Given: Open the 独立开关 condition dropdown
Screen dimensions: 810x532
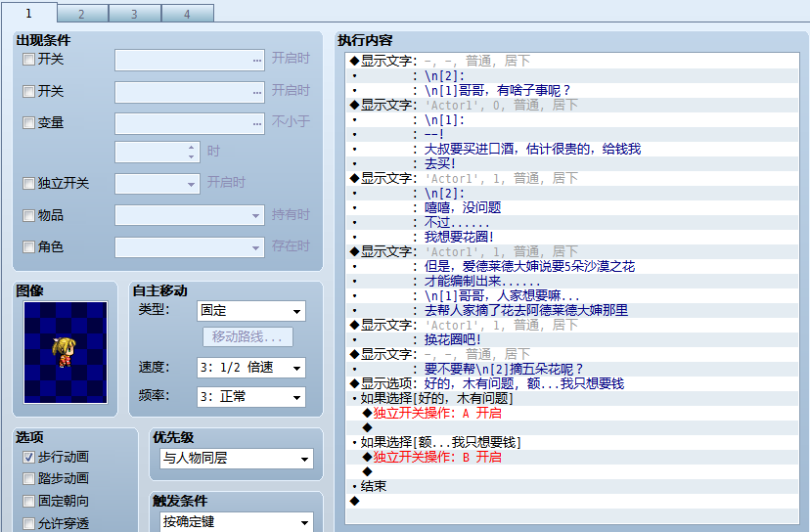Looking at the screenshot, I should [157, 184].
